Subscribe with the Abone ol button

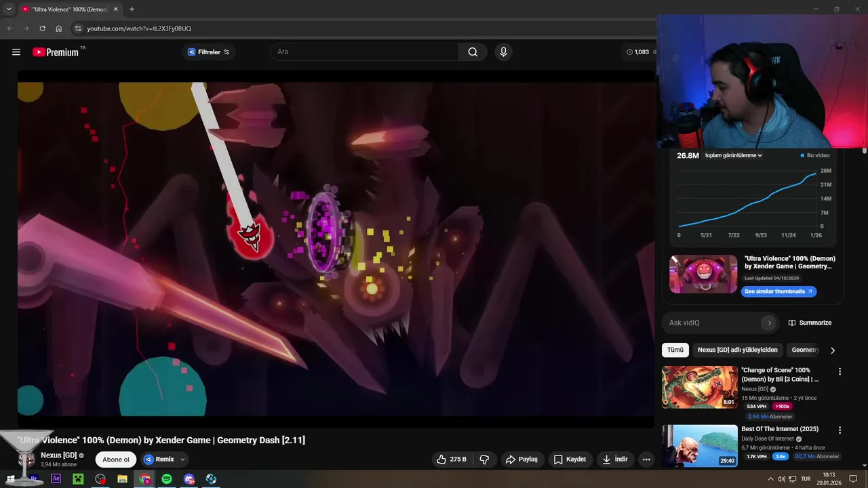pyautogui.click(x=116, y=460)
